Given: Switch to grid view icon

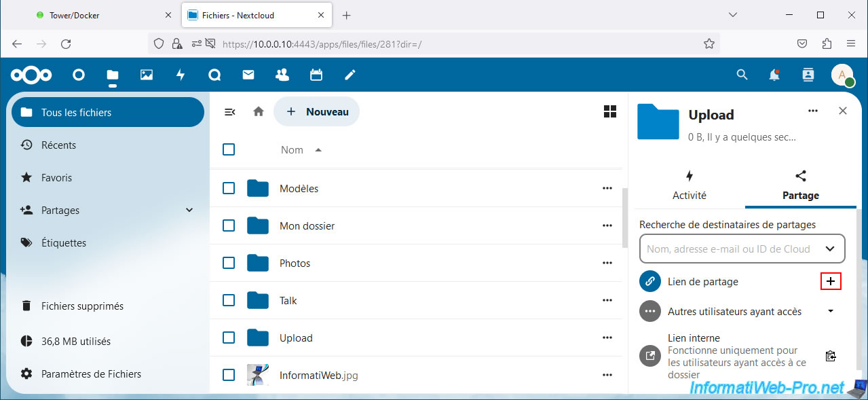Looking at the screenshot, I should 610,112.
